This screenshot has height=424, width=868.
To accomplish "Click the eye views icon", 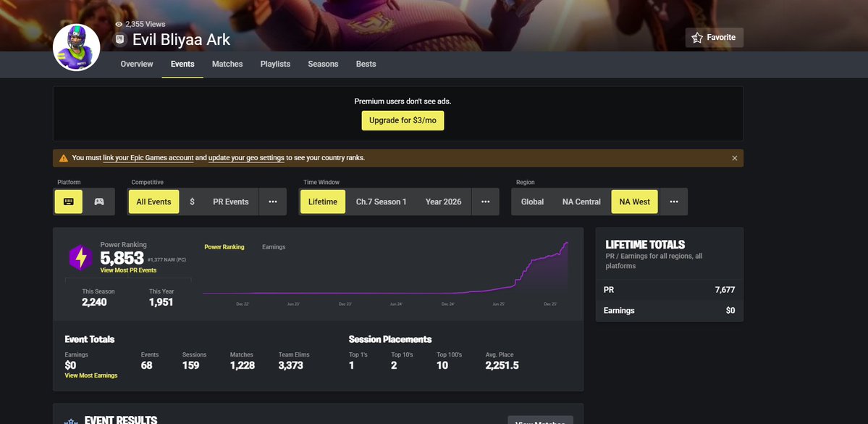I will tap(119, 25).
